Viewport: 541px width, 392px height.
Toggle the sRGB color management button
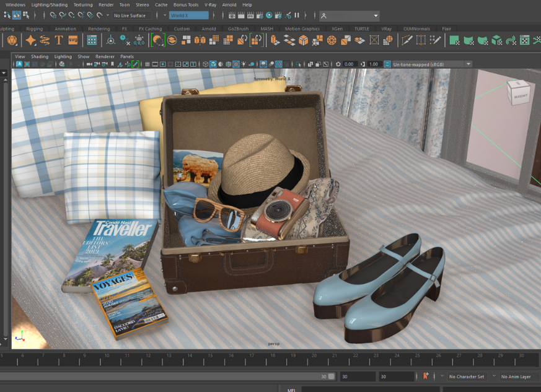(387, 64)
